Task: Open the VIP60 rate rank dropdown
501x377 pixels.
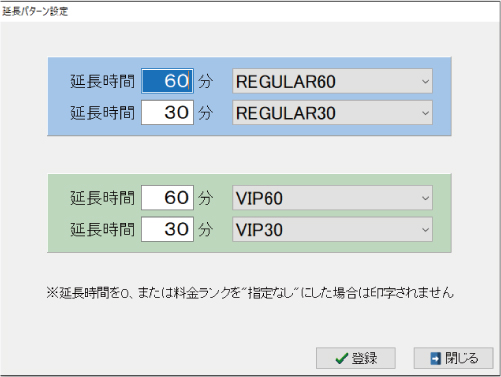Action: 332,198
